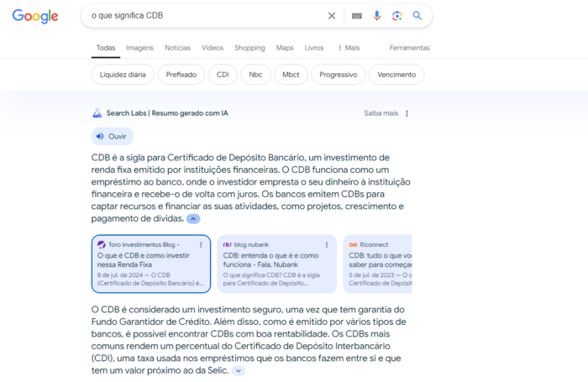Image resolution: width=588 pixels, height=382 pixels.
Task: Expand sources with the down chevron after Selic
Action: [x=238, y=371]
